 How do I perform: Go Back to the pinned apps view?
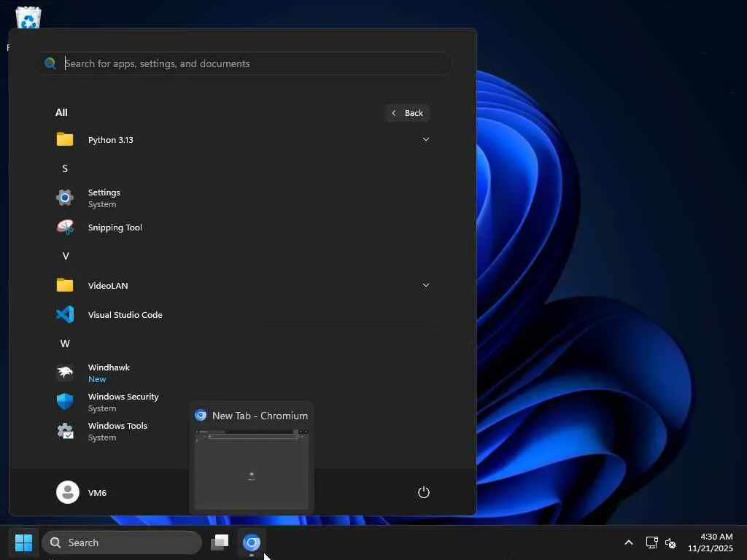(x=407, y=113)
